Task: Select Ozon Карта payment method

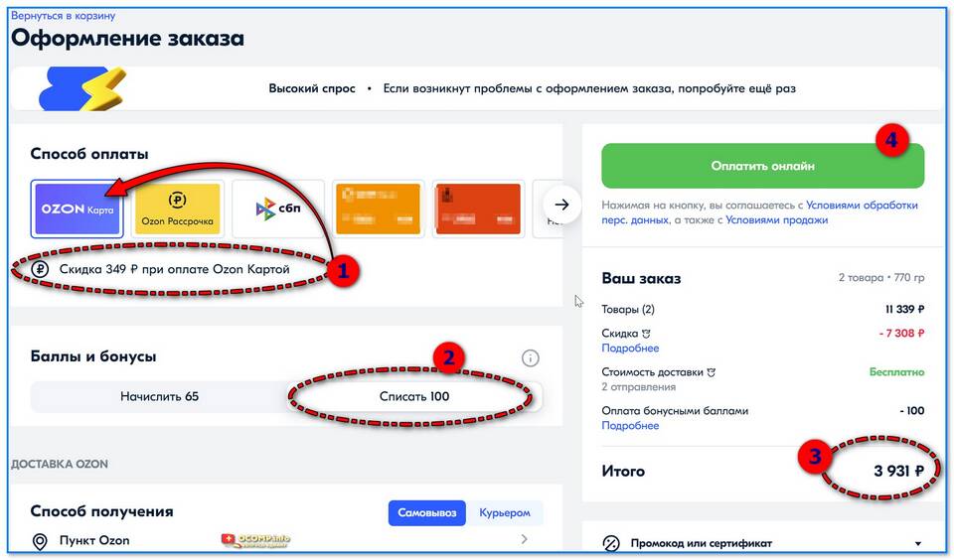Action: 77,210
